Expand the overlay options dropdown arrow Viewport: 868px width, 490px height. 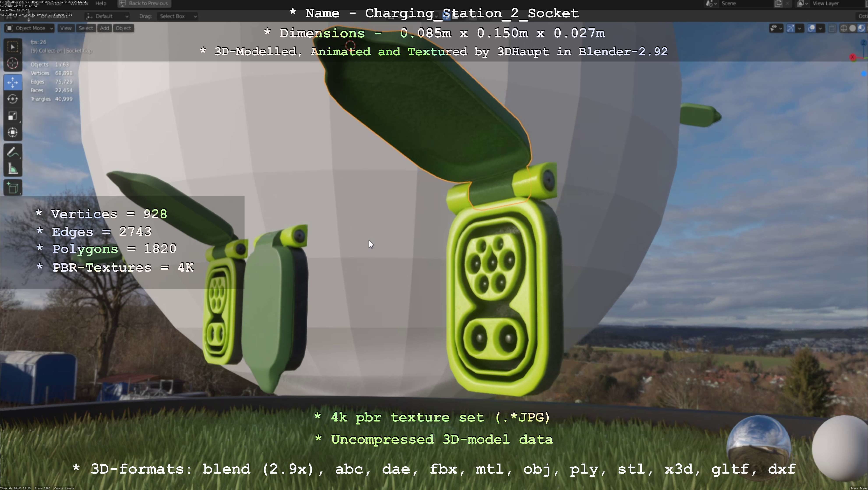click(820, 28)
